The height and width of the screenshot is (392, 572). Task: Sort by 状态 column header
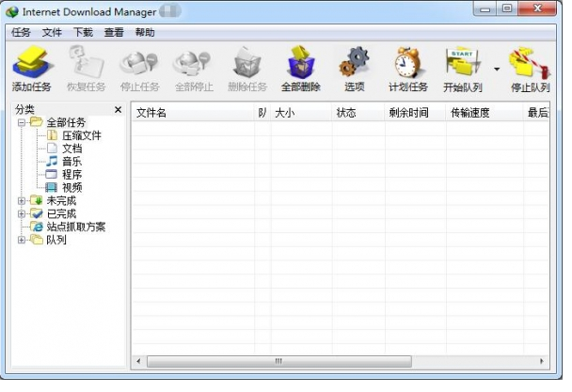(x=358, y=113)
